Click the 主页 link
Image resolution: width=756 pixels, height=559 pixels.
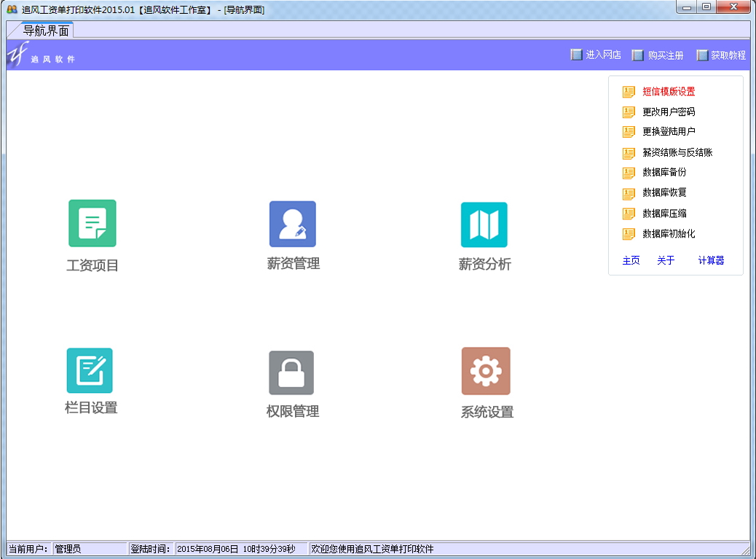pos(631,260)
